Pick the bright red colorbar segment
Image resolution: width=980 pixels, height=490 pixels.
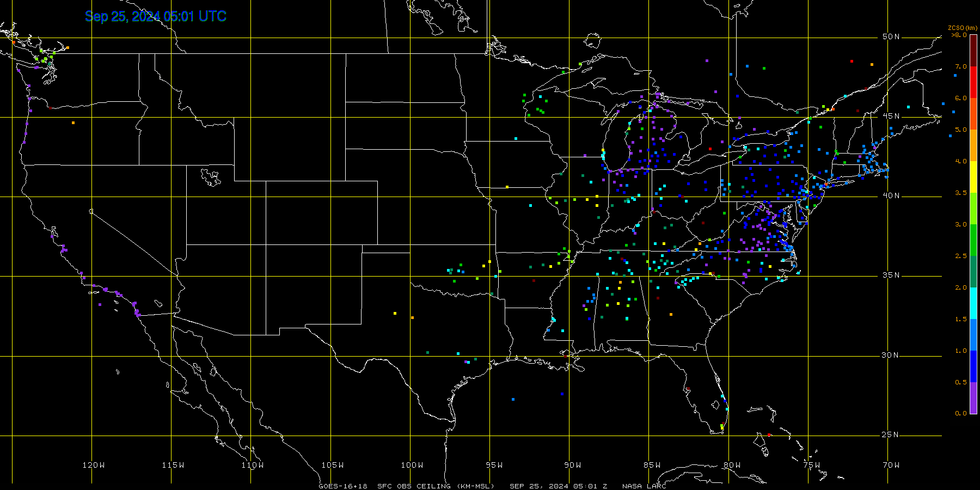[x=973, y=82]
